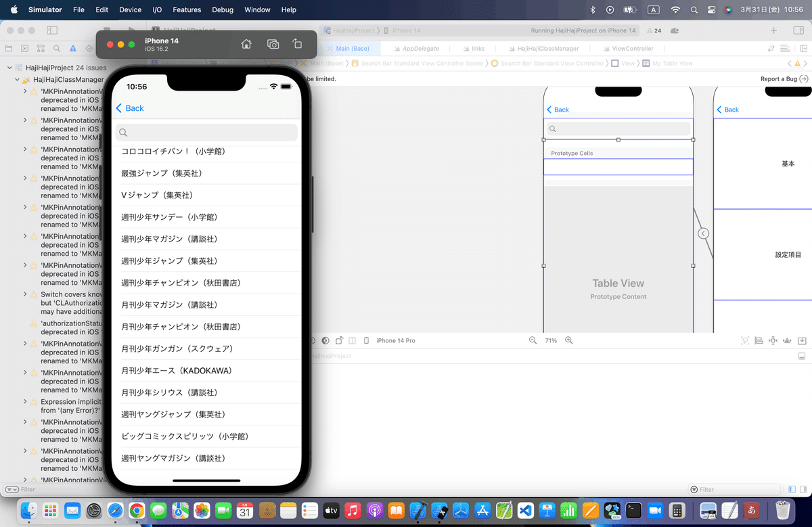Open the Project navigator folder icon in Xcode
The image size is (812, 527).
pos(9,49)
